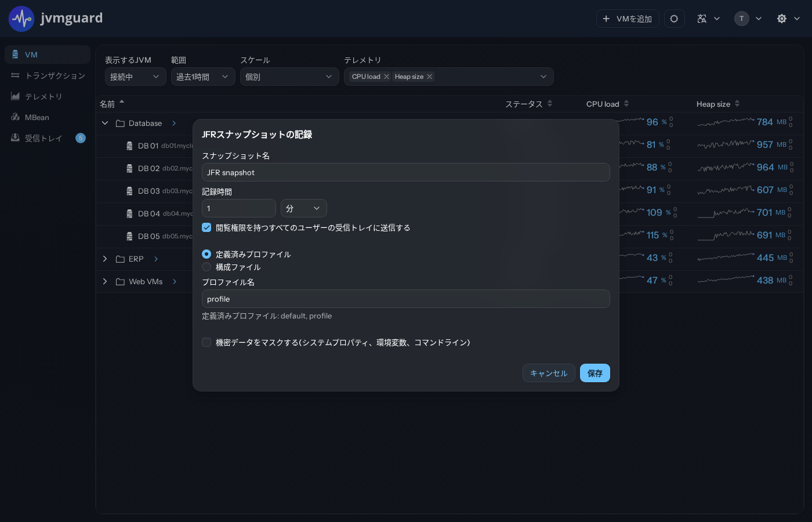Click the 記録時間 number field
Image resolution: width=812 pixels, height=522 pixels.
click(x=239, y=208)
